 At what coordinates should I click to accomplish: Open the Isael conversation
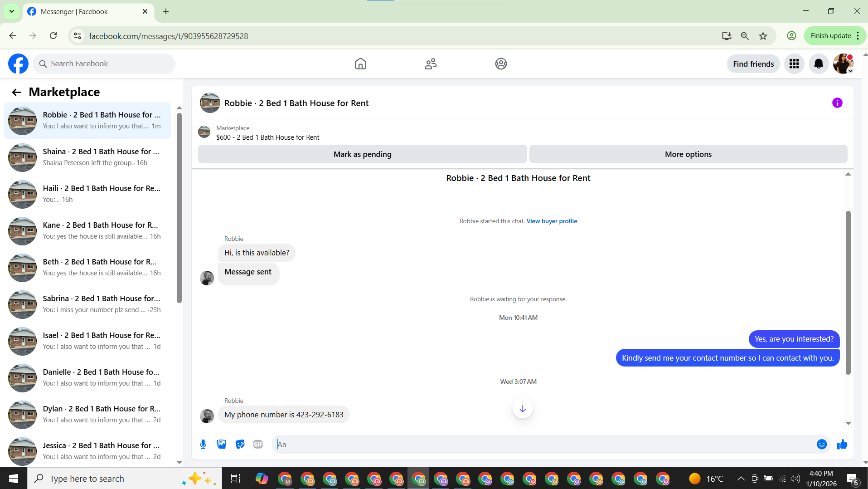click(87, 341)
